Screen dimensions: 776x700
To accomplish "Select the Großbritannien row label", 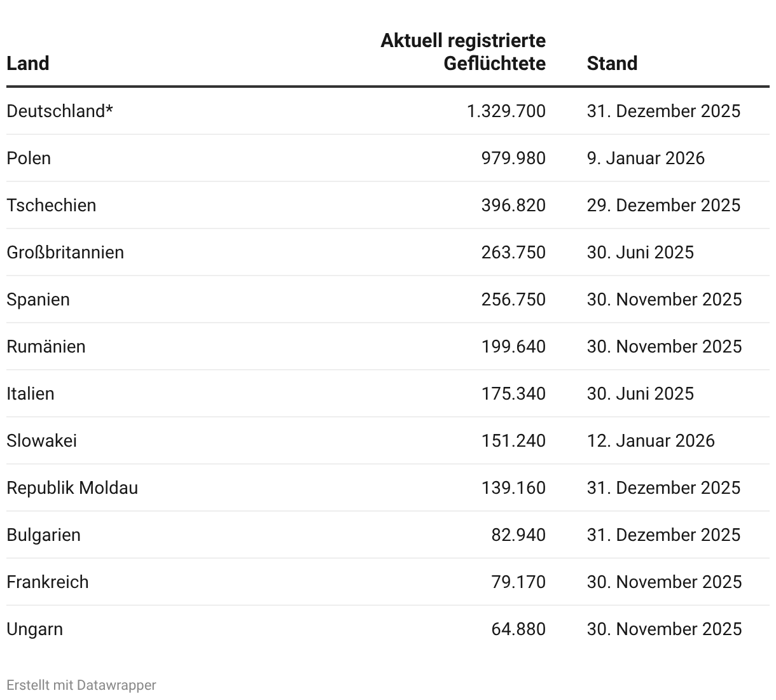I will [x=66, y=253].
